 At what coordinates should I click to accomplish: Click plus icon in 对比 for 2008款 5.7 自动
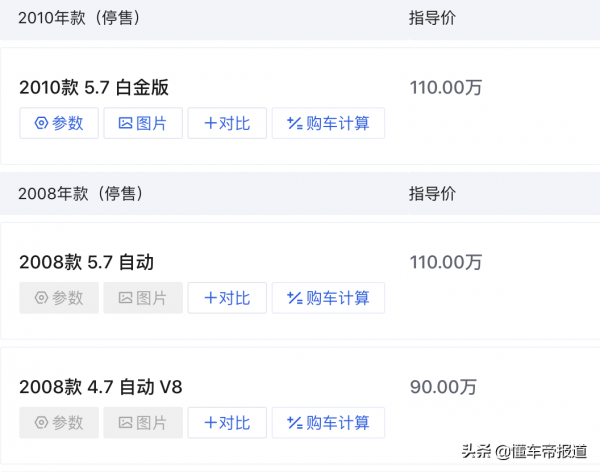(210, 298)
